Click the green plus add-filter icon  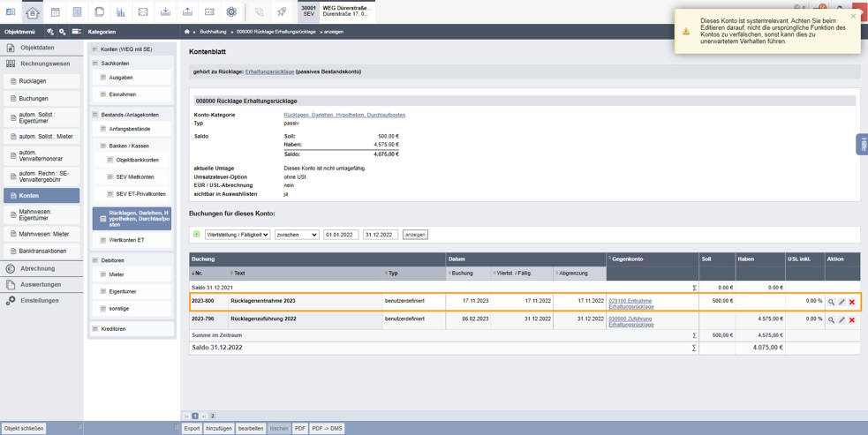click(197, 234)
